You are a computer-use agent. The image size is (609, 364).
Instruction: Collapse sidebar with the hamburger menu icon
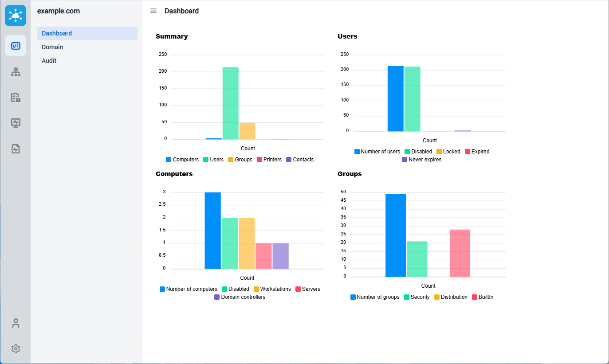(153, 11)
